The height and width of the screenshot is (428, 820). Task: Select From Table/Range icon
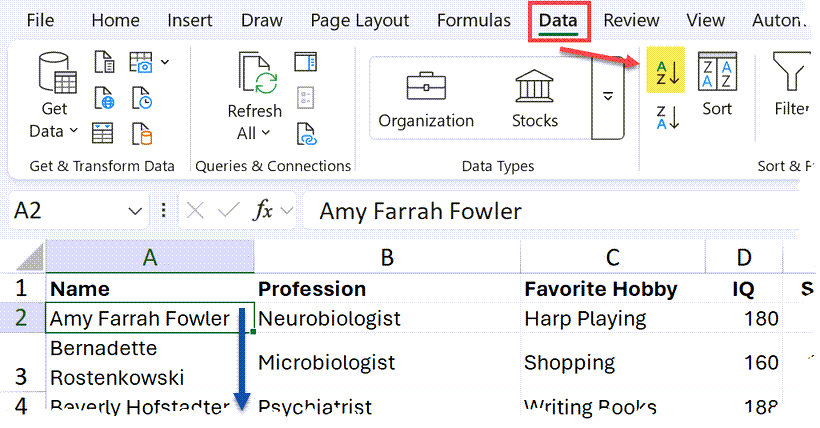click(x=102, y=133)
